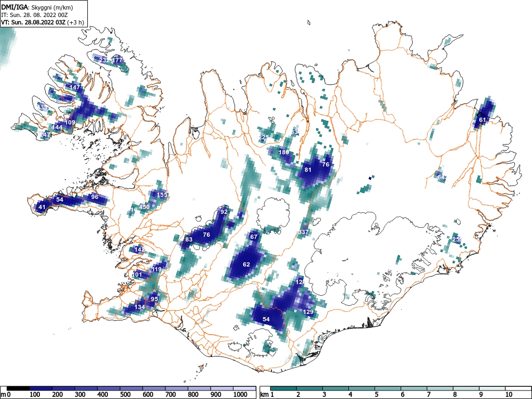The height and width of the screenshot is (399, 532).
Task: Click the '10' label on kilometers scale
Action: tap(508, 395)
